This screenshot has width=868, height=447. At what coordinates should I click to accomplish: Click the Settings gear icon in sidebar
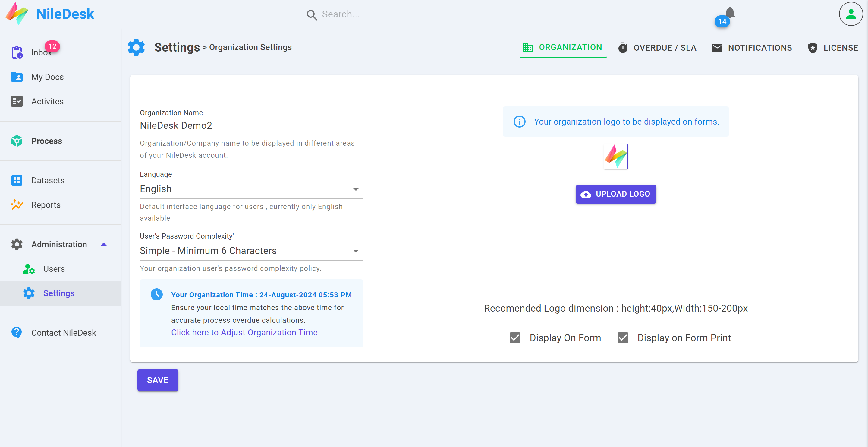click(x=29, y=293)
